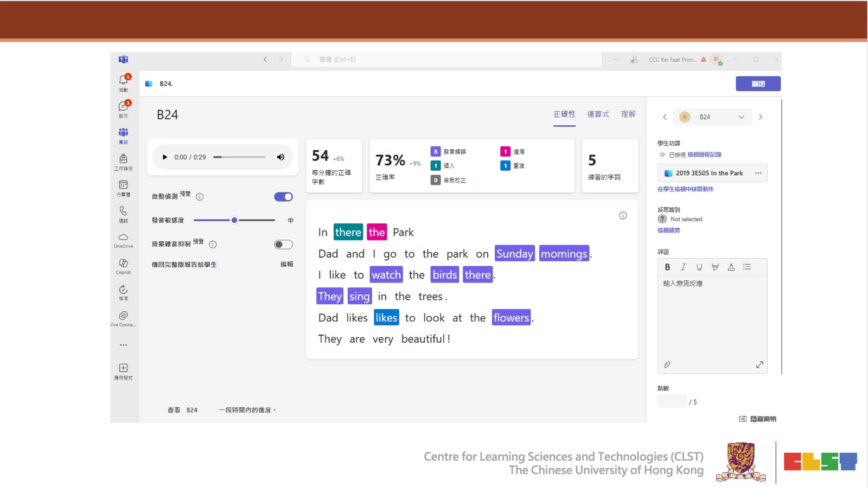Play the student's reading recording
The image size is (868, 488).
tap(165, 157)
